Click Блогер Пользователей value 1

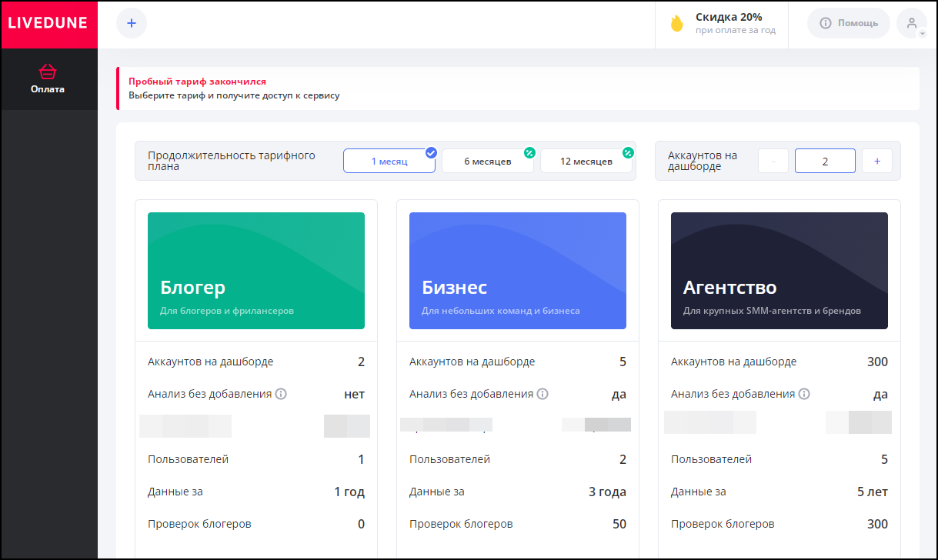point(361,459)
